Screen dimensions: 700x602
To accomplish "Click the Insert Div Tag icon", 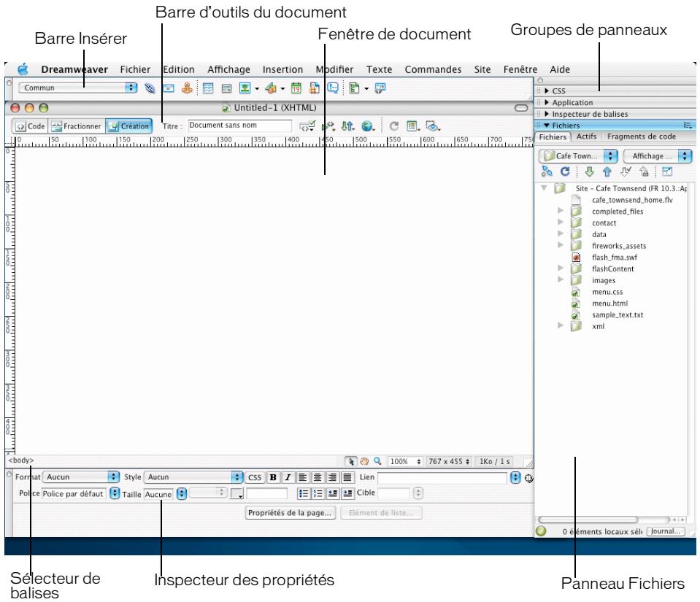I will pos(226,88).
